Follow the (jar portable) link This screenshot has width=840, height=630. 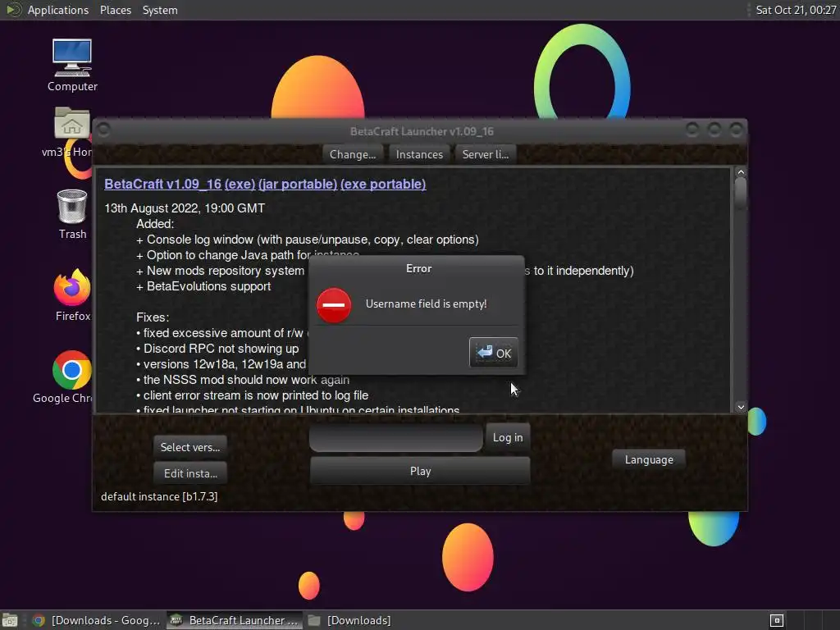click(298, 184)
